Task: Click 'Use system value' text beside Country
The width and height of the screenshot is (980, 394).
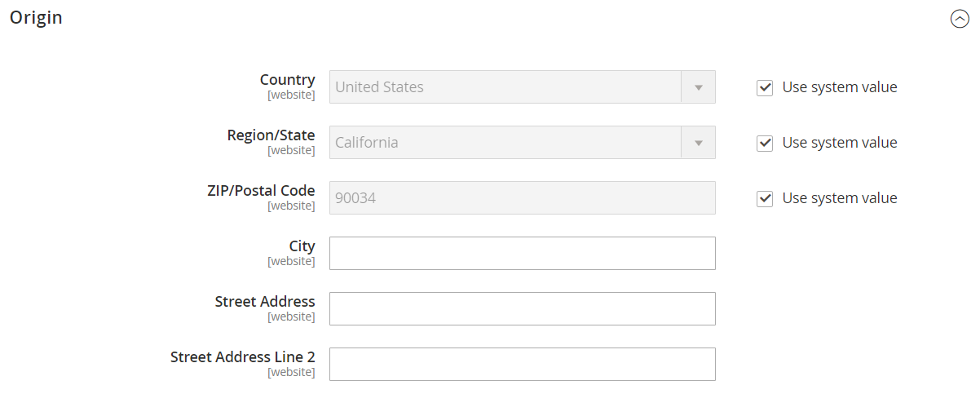Action: point(840,87)
